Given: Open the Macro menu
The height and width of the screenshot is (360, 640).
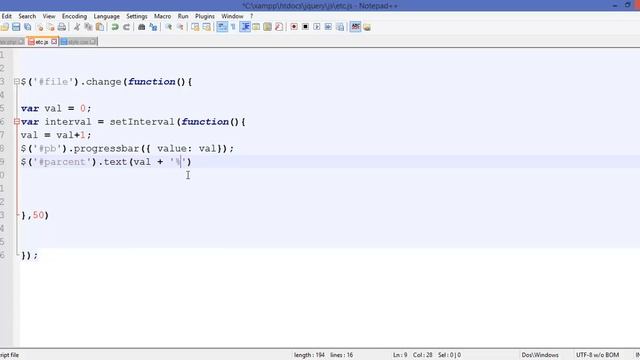Looking at the screenshot, I should click(162, 16).
